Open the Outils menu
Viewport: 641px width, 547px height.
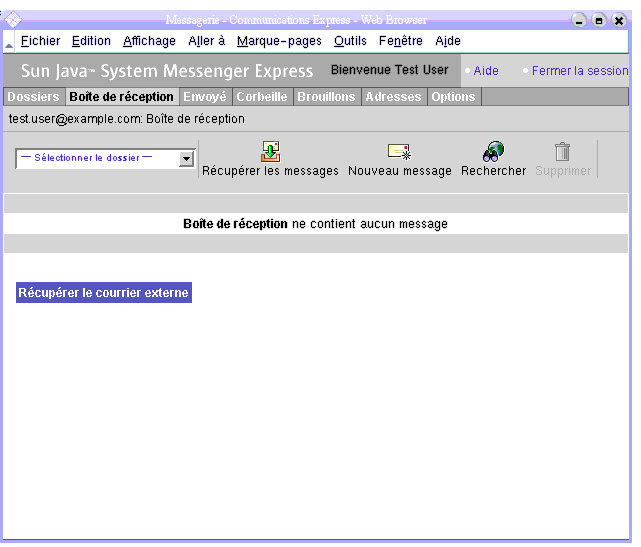350,41
